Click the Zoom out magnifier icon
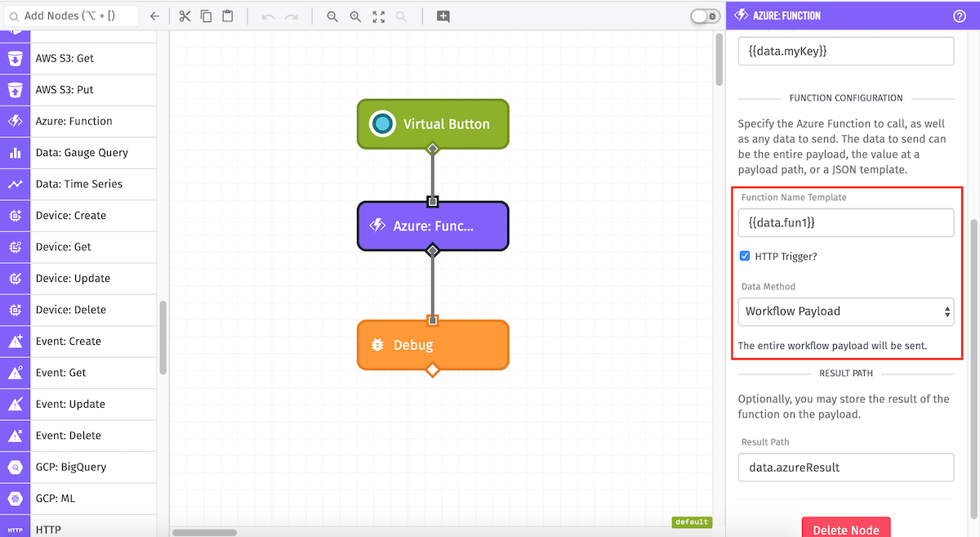This screenshot has height=537, width=980. [332, 16]
